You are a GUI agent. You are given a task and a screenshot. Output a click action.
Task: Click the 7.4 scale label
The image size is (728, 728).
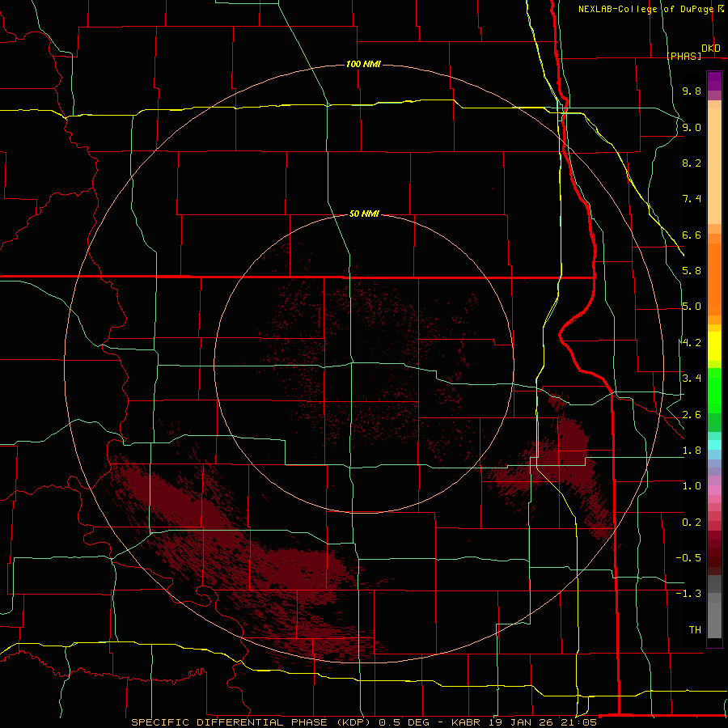(x=692, y=199)
